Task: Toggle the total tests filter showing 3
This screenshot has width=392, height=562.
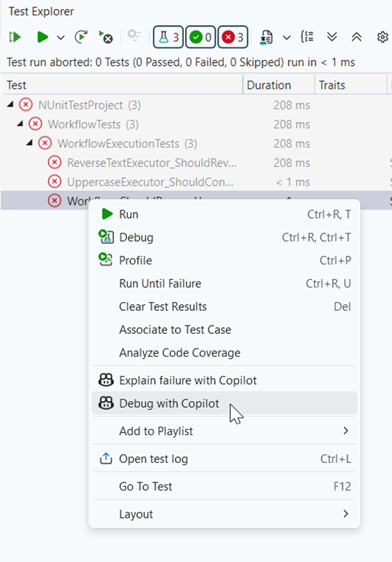Action: (168, 37)
